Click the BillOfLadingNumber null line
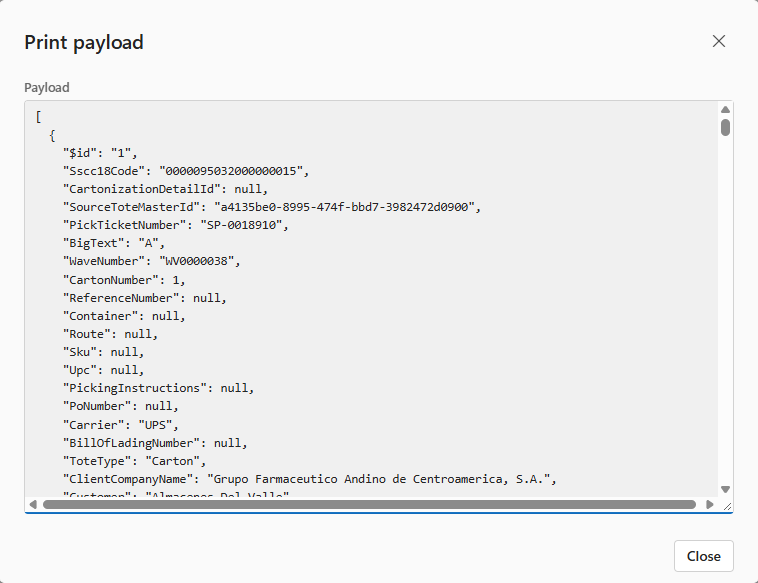The height and width of the screenshot is (583, 758). point(155,443)
